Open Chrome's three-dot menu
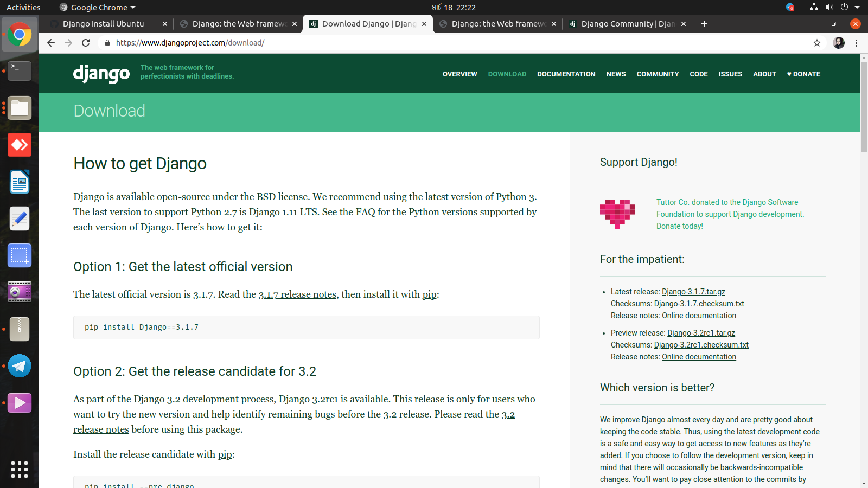Viewport: 868px width, 488px height. 857,43
